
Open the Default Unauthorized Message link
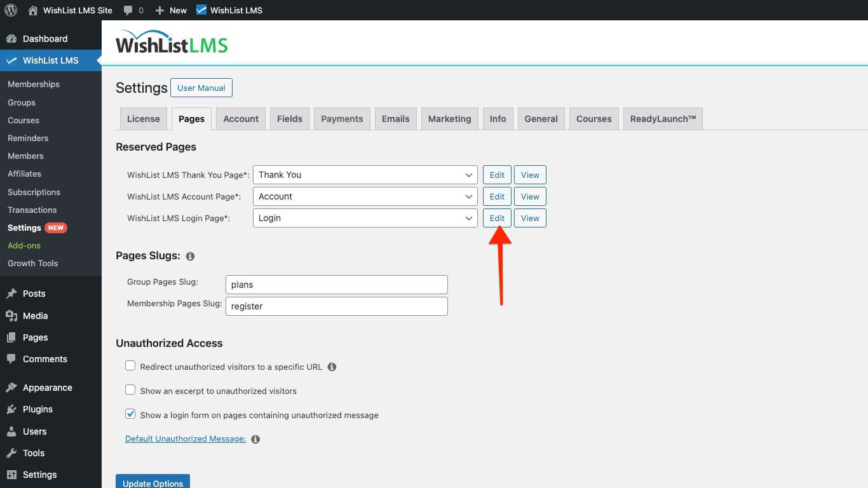(185, 438)
